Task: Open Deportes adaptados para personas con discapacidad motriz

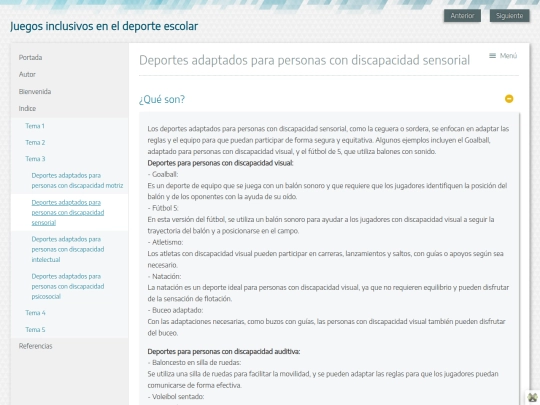Action: [77, 180]
